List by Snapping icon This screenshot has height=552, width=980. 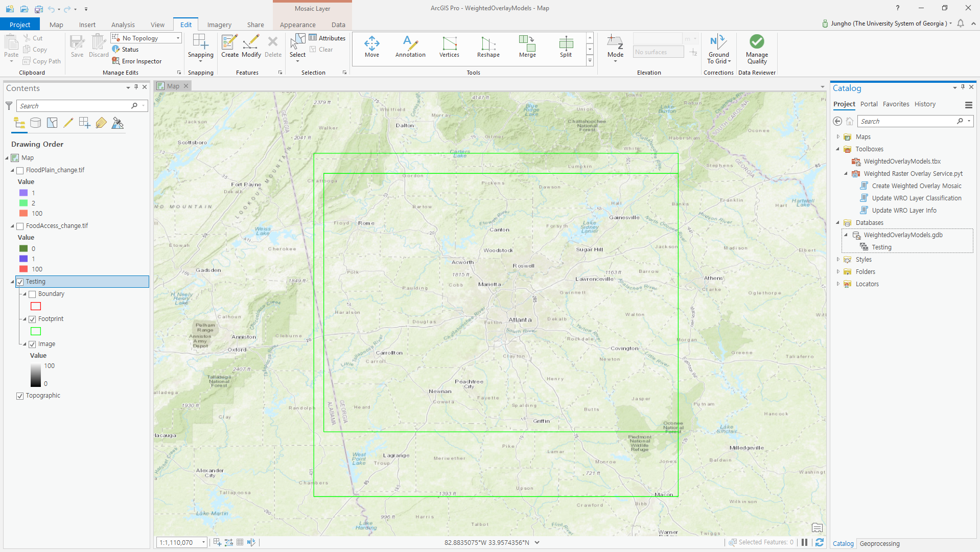84,123
